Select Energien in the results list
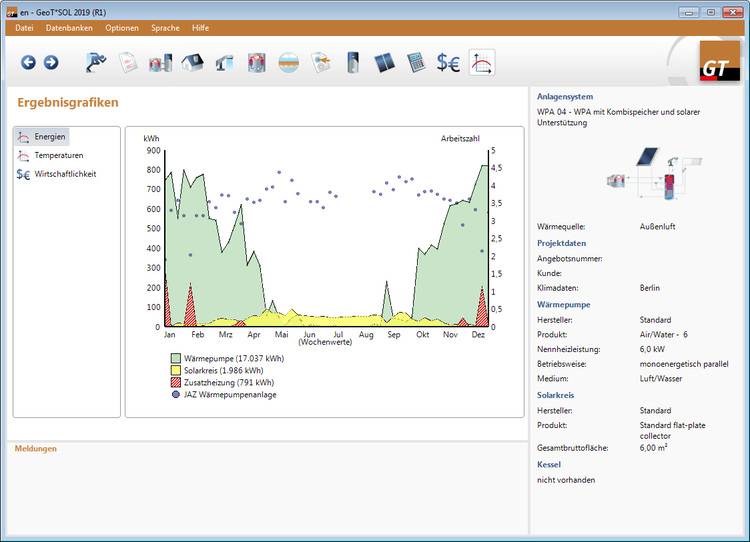The image size is (750, 542). [48, 137]
